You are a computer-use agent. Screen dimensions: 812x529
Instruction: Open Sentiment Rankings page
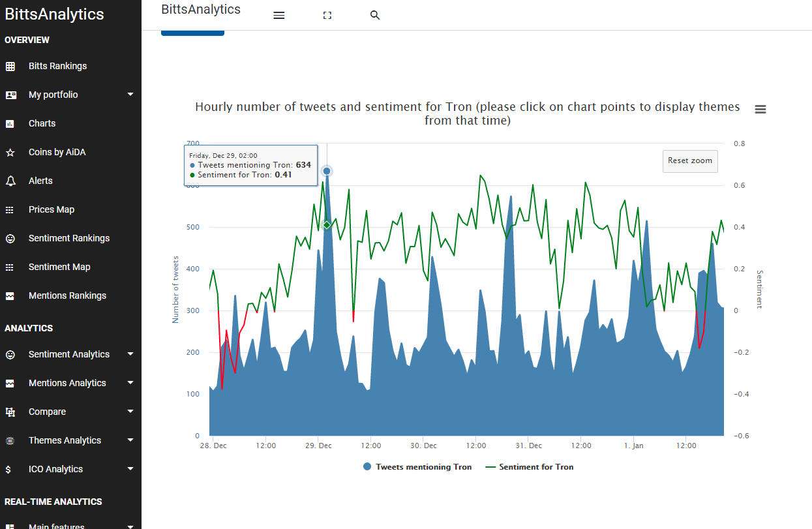click(x=69, y=238)
